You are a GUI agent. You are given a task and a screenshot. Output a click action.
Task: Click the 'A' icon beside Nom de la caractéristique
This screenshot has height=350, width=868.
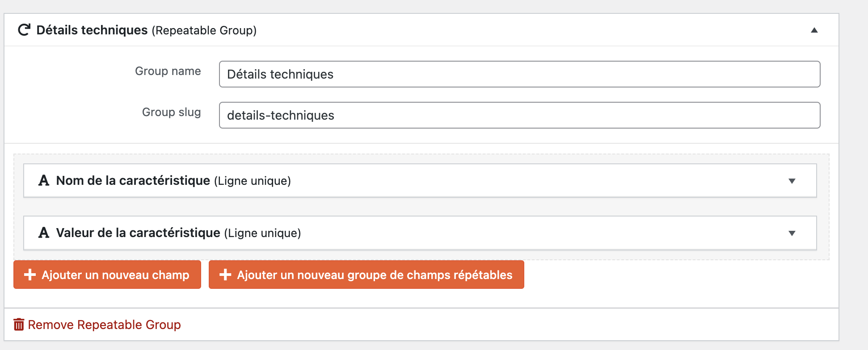point(44,180)
